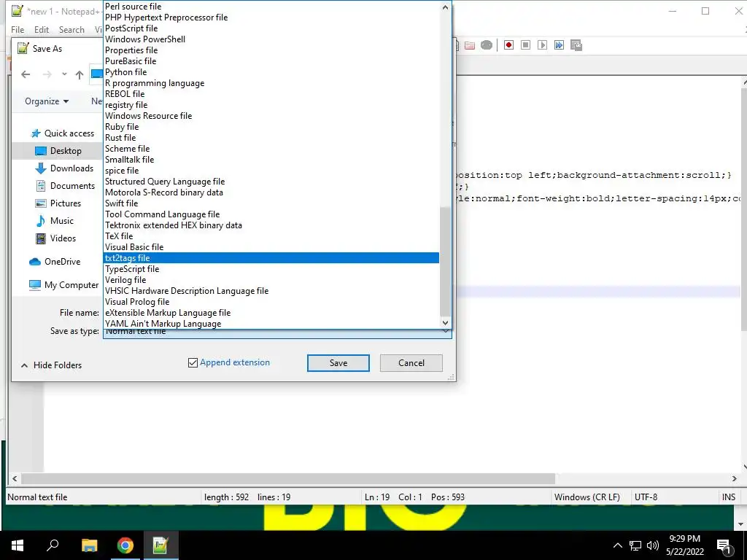Select TeX file in the list

point(271,236)
